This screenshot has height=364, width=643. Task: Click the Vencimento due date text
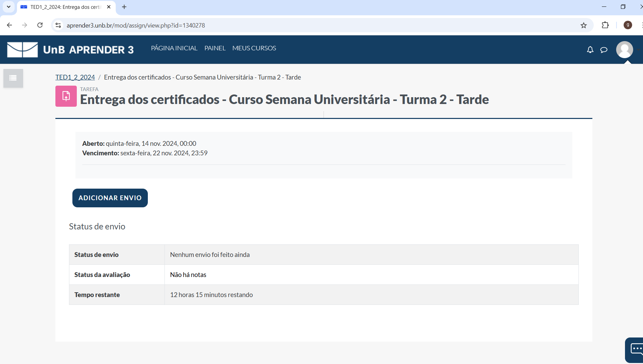(x=145, y=153)
